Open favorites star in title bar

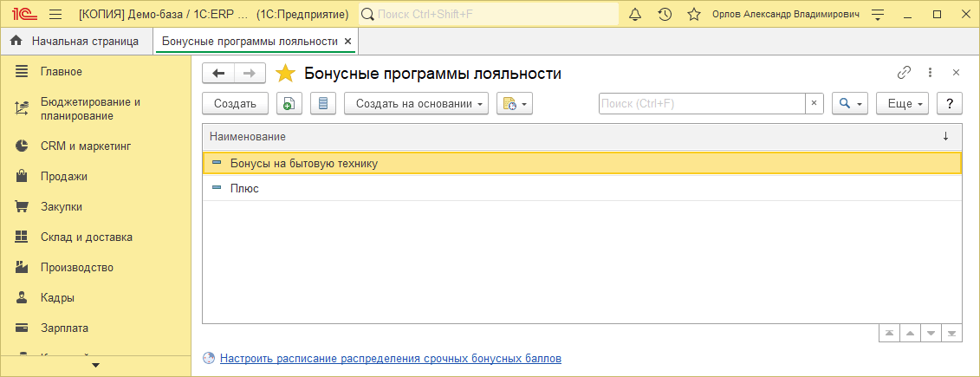pyautogui.click(x=693, y=15)
